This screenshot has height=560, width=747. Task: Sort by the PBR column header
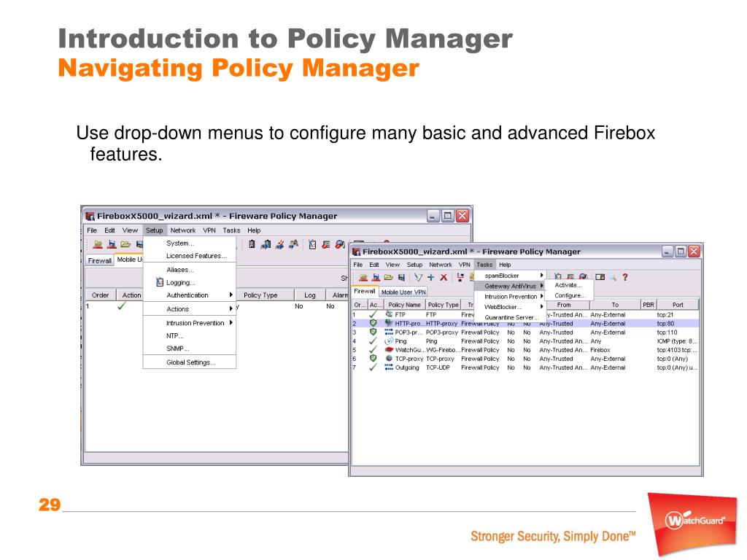pos(649,305)
